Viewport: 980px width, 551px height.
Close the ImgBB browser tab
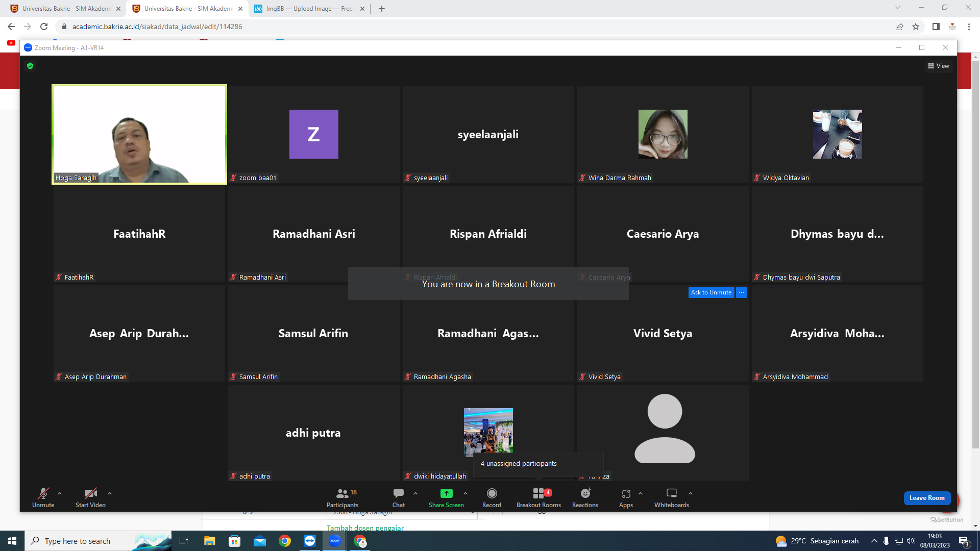click(x=362, y=9)
